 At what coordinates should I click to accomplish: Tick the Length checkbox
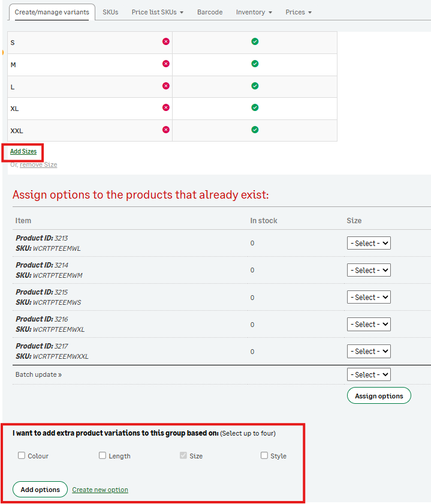[x=103, y=455]
